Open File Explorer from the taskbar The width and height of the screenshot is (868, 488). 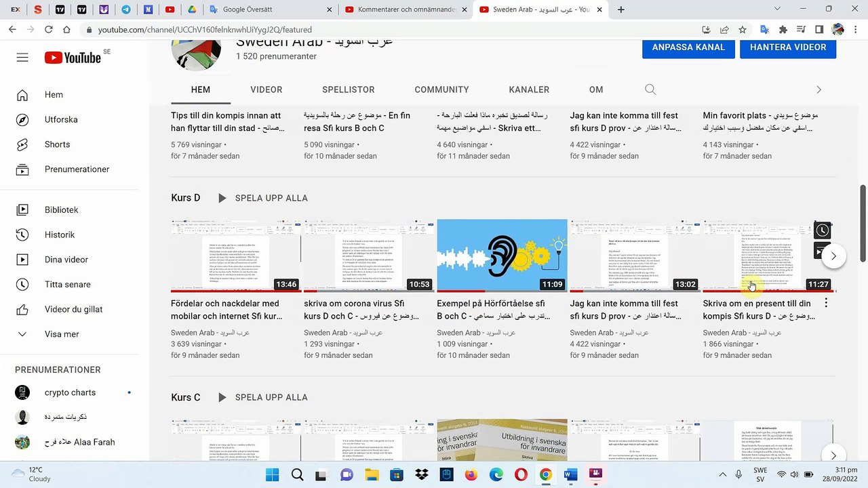coord(372,474)
